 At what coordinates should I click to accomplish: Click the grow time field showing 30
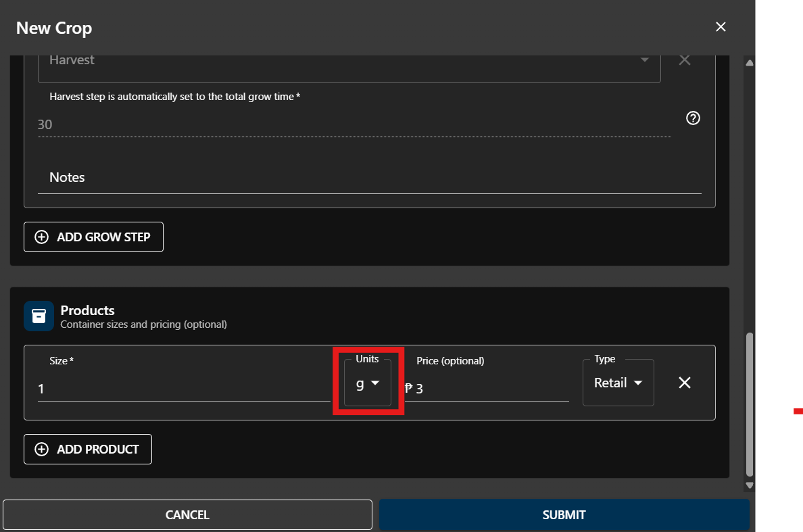(x=354, y=124)
